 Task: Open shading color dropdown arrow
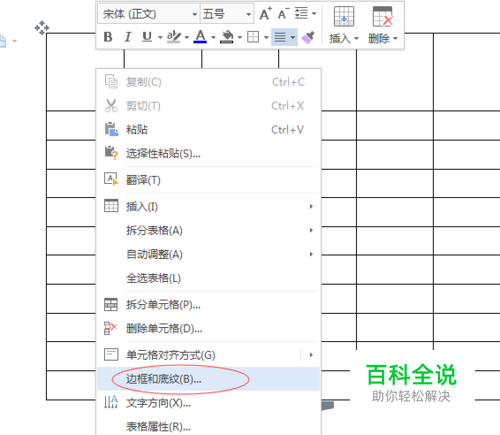coord(240,37)
